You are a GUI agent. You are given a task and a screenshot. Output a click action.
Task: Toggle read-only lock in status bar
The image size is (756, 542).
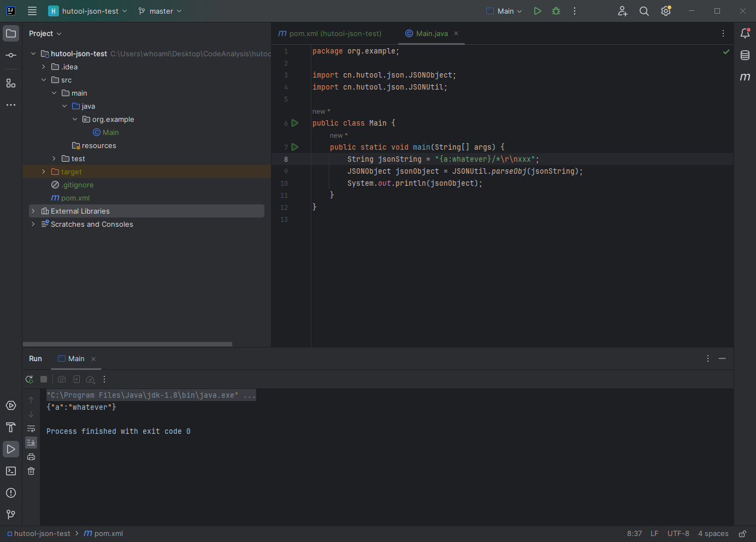[743, 534]
